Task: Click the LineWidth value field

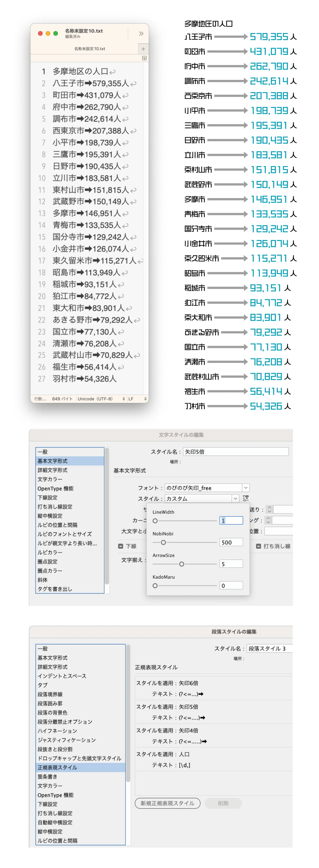Action: pyautogui.click(x=231, y=520)
